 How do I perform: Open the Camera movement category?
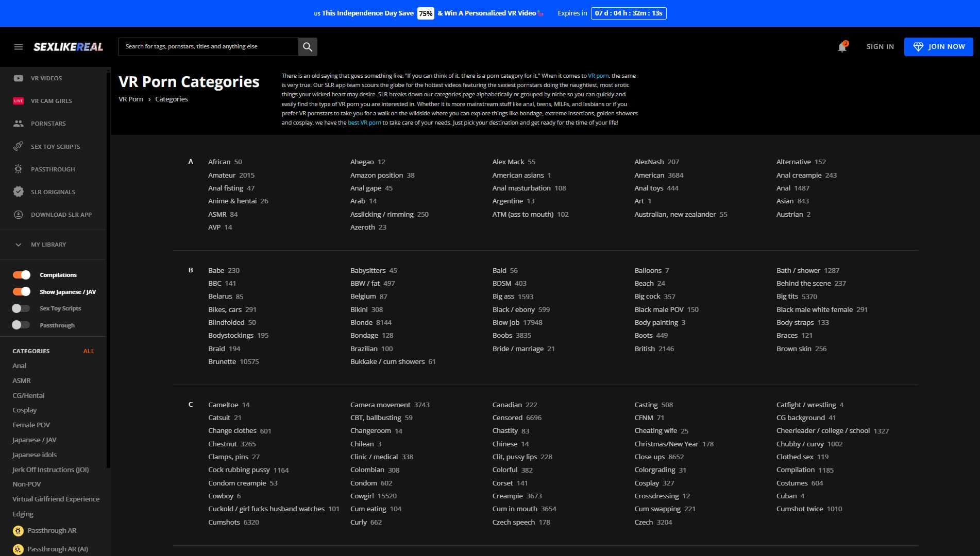tap(390, 405)
